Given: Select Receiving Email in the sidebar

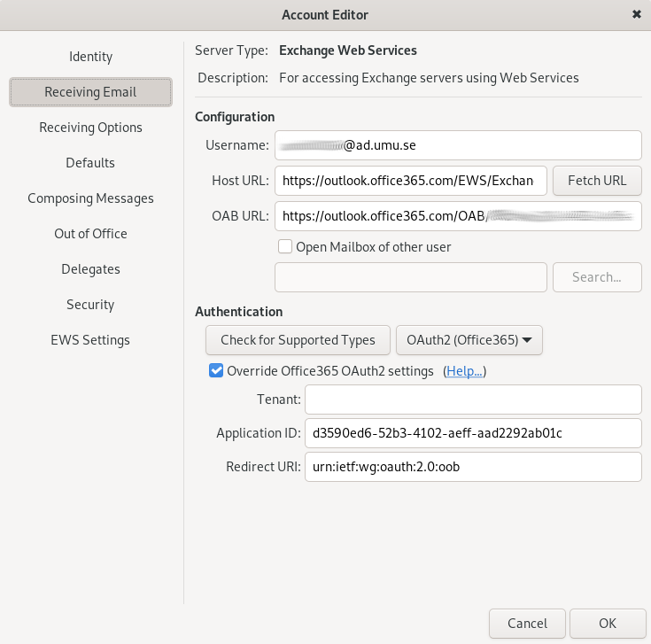Looking at the screenshot, I should point(90,92).
